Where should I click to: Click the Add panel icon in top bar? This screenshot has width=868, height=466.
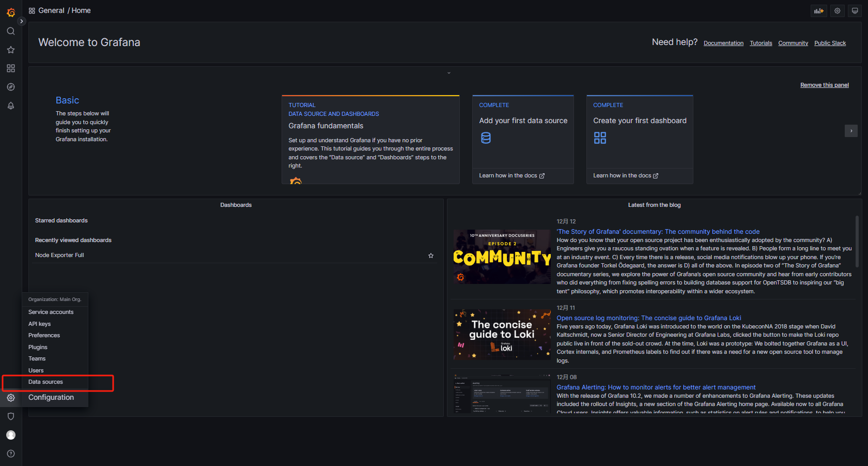pyautogui.click(x=819, y=11)
